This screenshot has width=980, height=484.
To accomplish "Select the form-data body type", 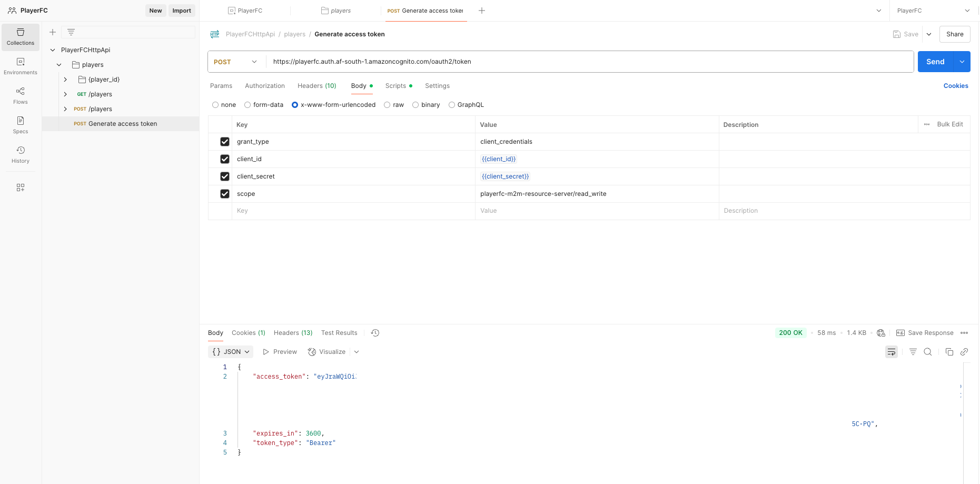I will coord(248,105).
